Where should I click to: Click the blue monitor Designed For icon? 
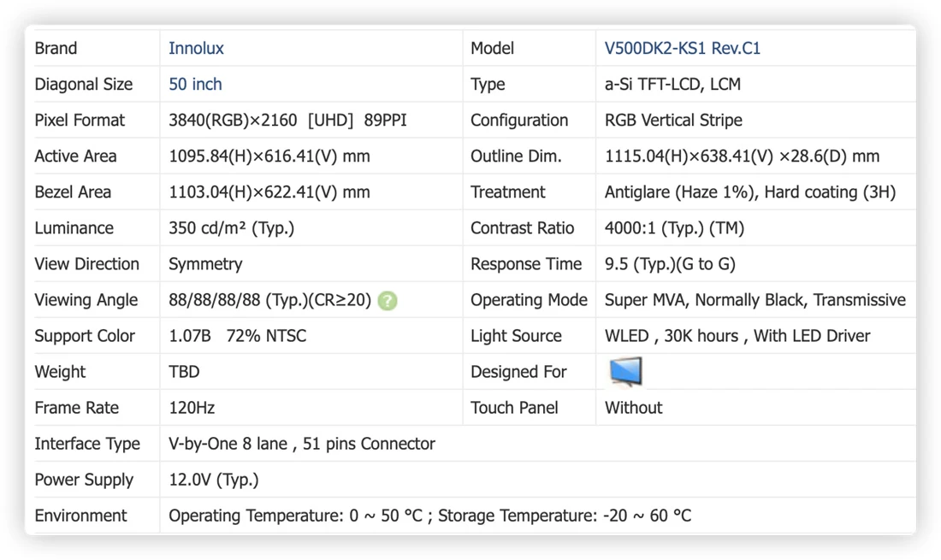[x=625, y=371]
